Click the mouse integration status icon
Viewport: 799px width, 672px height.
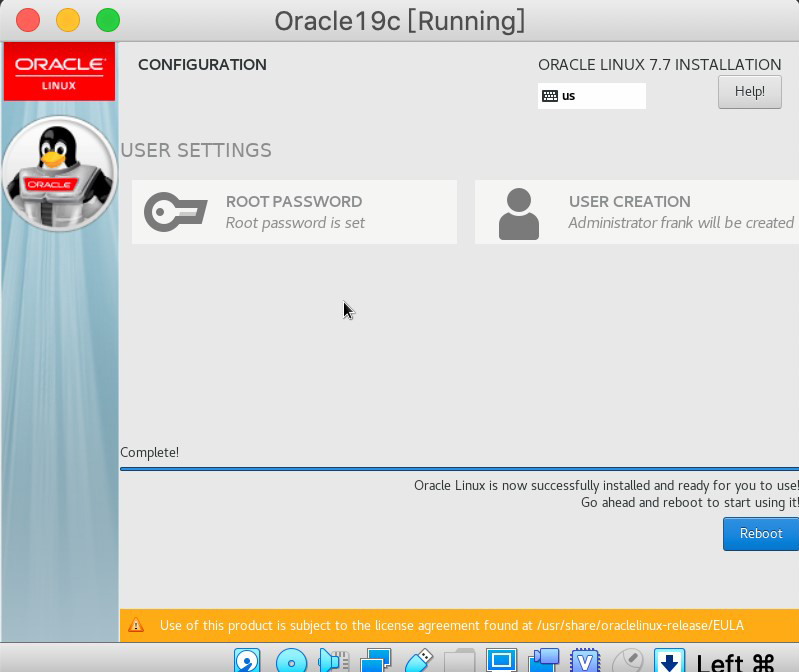[x=627, y=661]
